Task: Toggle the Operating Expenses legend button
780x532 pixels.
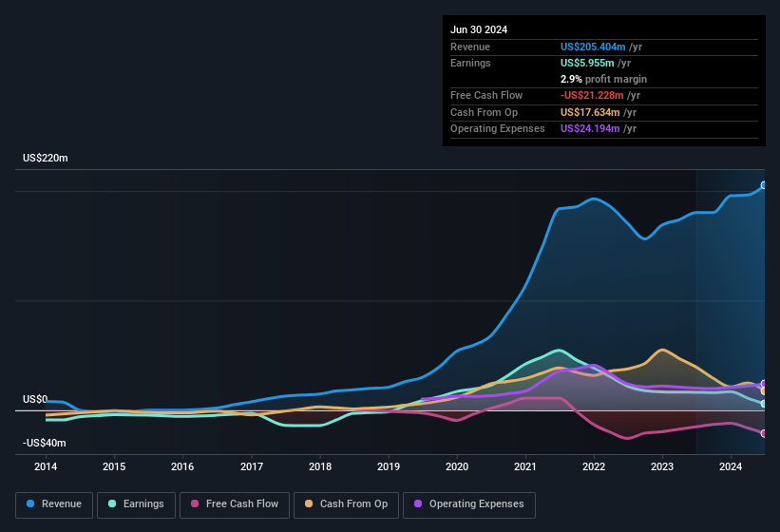Action: (x=469, y=504)
